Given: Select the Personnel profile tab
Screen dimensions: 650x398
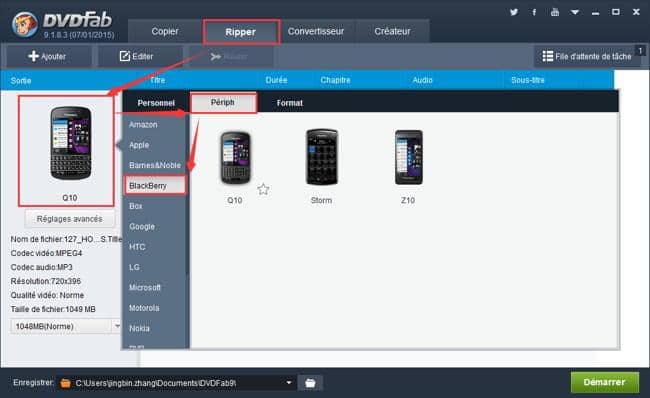Looking at the screenshot, I should tap(156, 103).
